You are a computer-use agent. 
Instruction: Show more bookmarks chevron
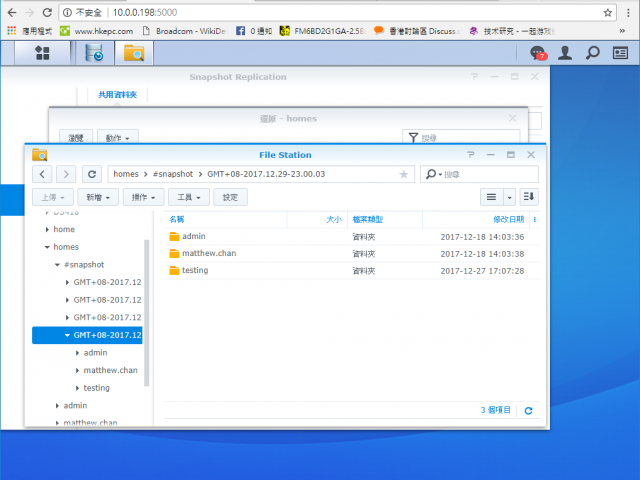[x=622, y=31]
